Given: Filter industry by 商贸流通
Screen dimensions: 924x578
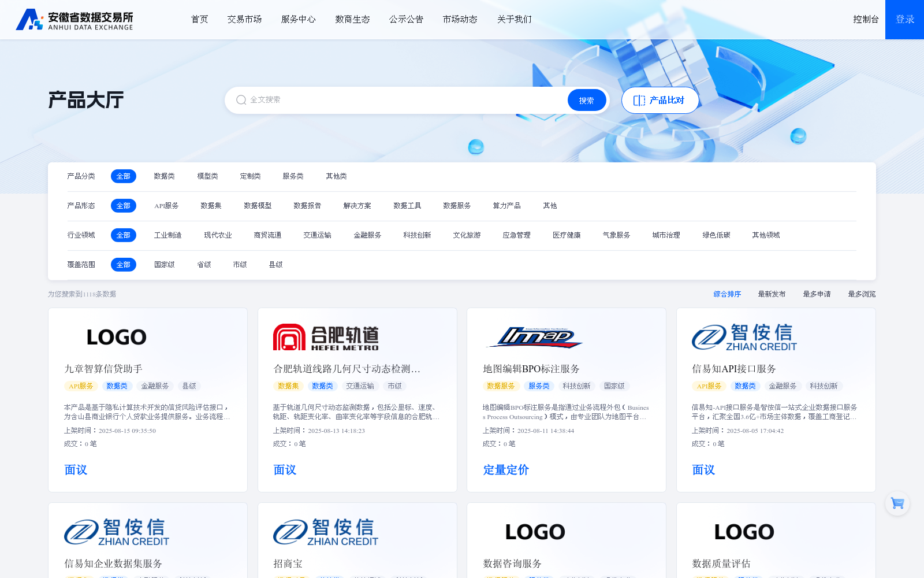Looking at the screenshot, I should pyautogui.click(x=268, y=235).
